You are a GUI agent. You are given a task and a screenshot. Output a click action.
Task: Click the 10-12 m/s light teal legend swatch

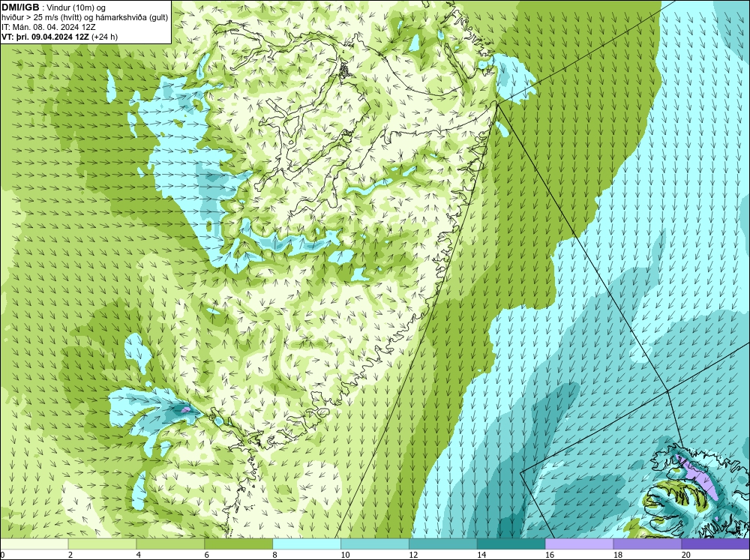click(375, 544)
